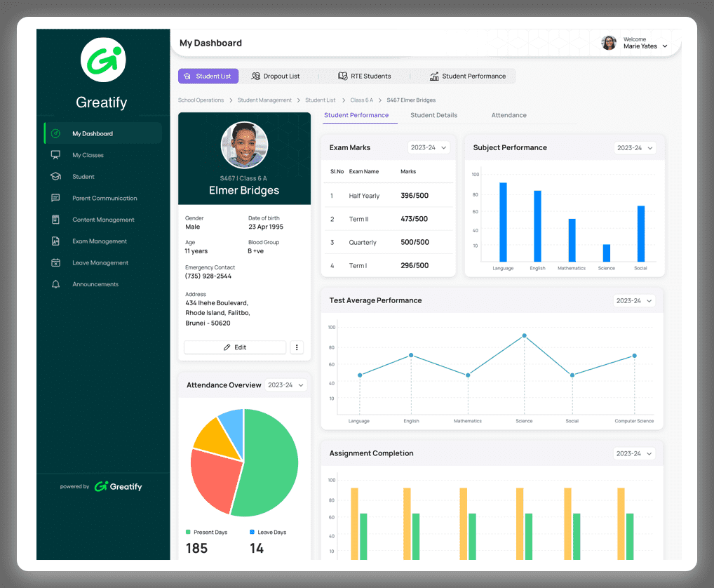Open the three-dot menu beside Edit
The width and height of the screenshot is (714, 588).
tap(297, 347)
